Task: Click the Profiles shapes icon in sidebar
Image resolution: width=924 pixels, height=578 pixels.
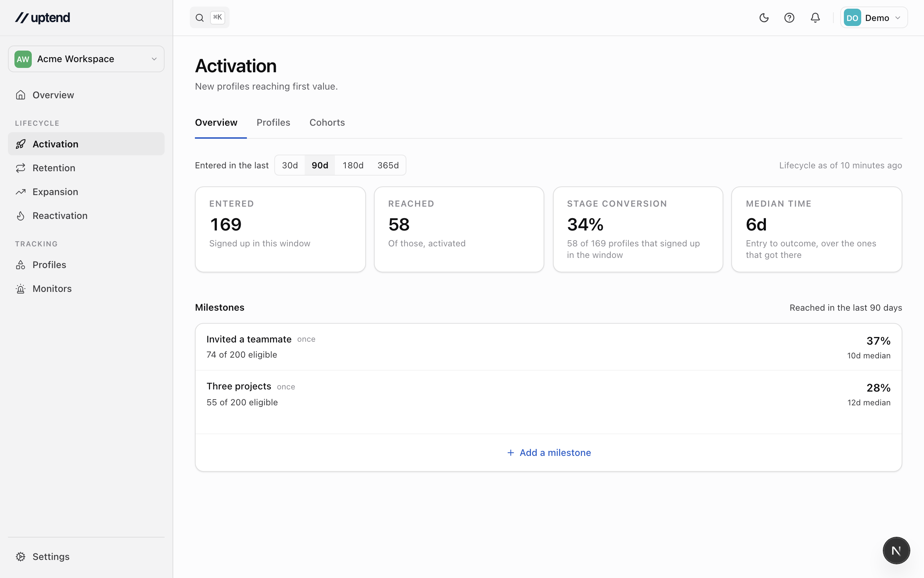Action: (21, 264)
